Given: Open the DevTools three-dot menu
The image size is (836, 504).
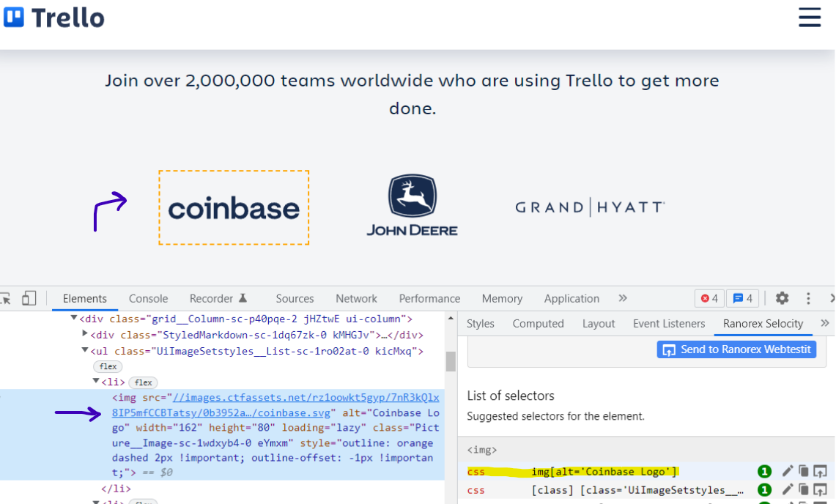Looking at the screenshot, I should 808,298.
